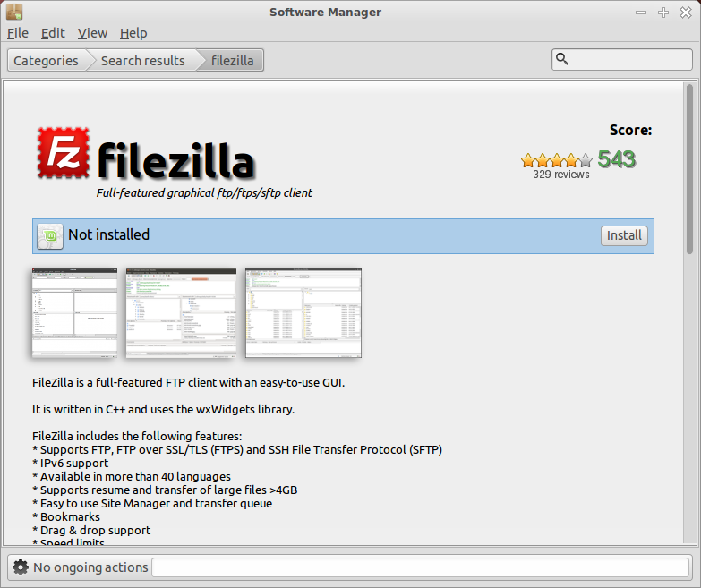
Task: Click the Bookmarks feature line
Action: pos(66,516)
